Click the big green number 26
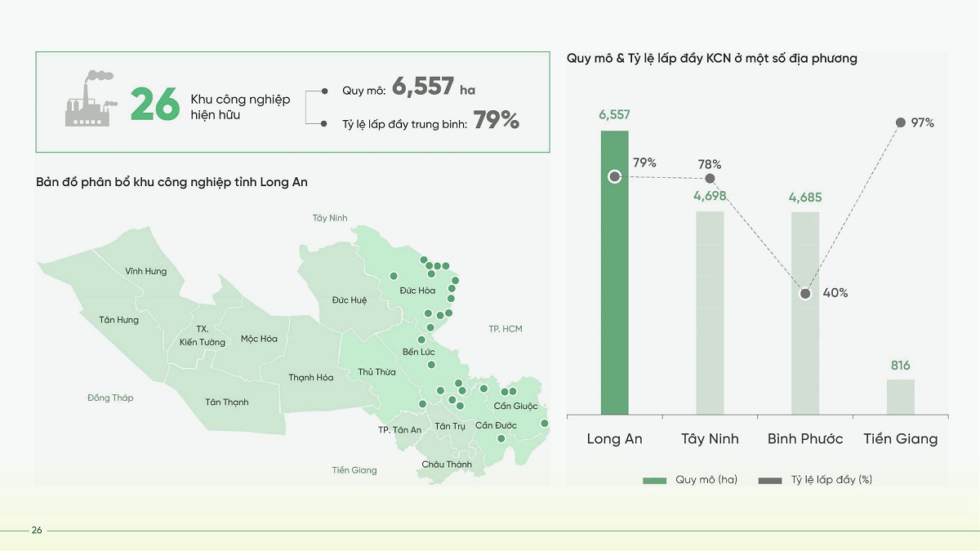 (155, 104)
